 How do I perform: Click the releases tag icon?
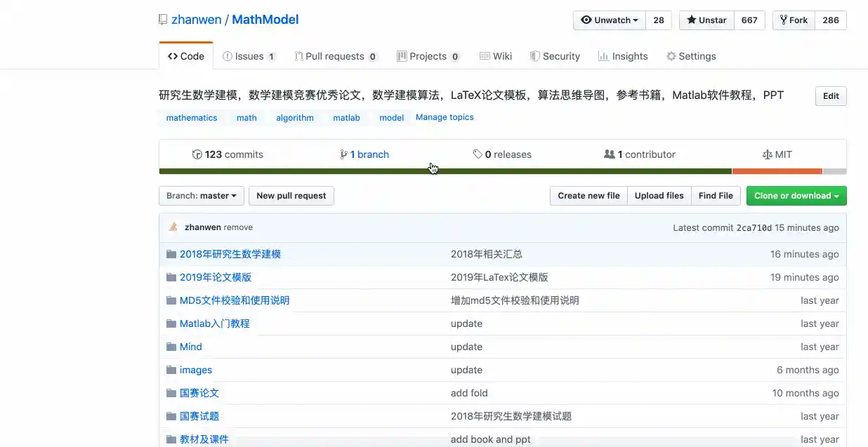pos(478,154)
